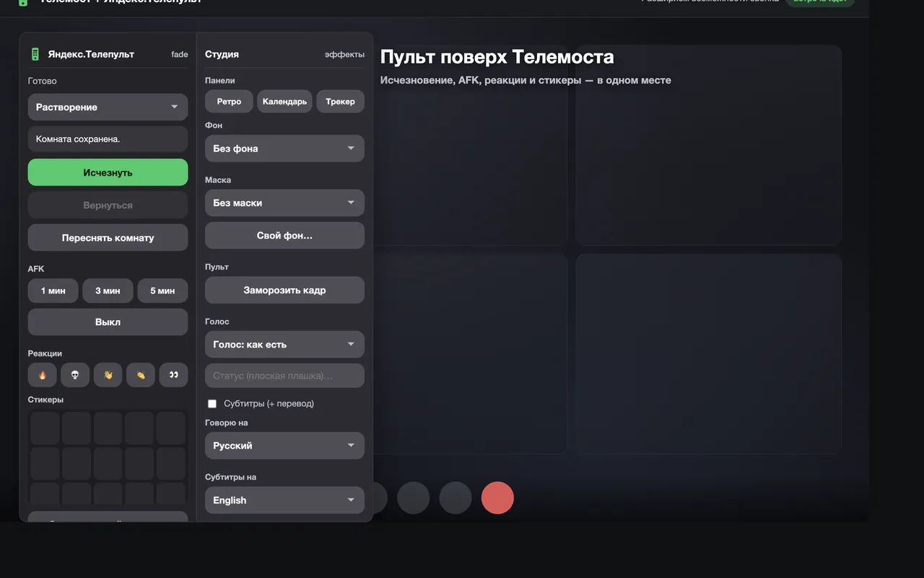Click the green Исчезнуть button
The image size is (924, 578).
tap(108, 173)
